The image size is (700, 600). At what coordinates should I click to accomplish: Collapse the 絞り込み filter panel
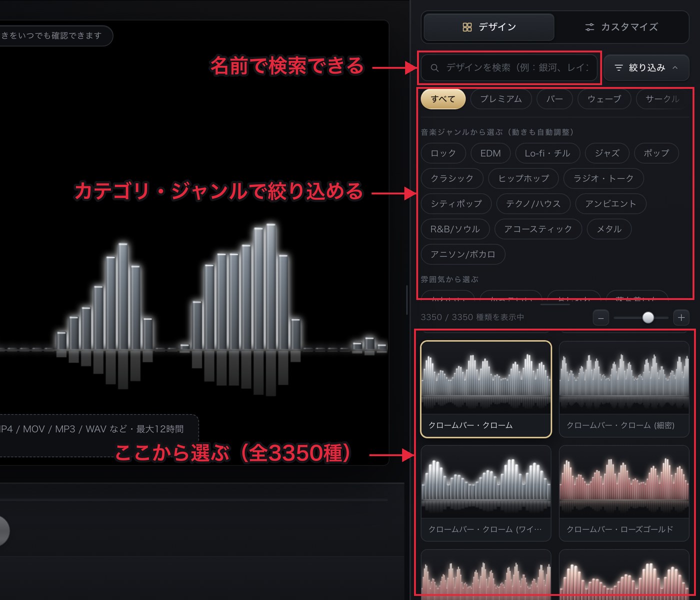click(646, 67)
